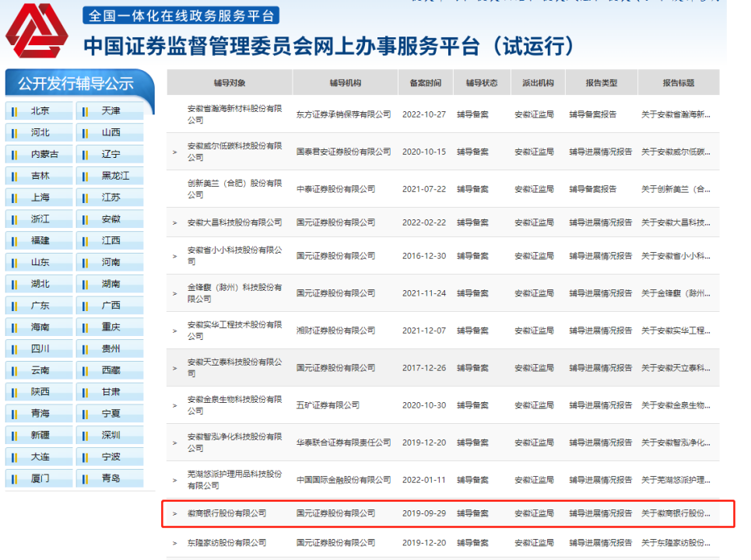Screen dimensions: 751x560
Task: Expand the 安徽金泉生物科技 row
Action: pyautogui.click(x=175, y=405)
